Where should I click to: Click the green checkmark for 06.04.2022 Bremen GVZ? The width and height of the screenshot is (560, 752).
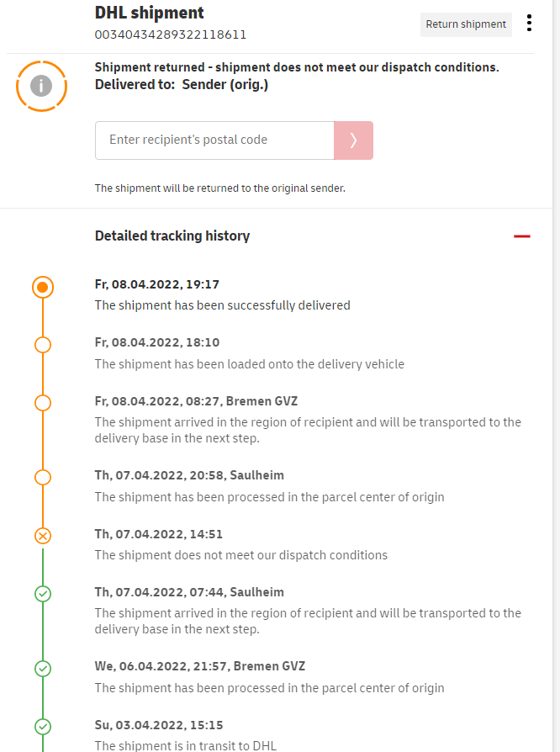pyautogui.click(x=44, y=668)
